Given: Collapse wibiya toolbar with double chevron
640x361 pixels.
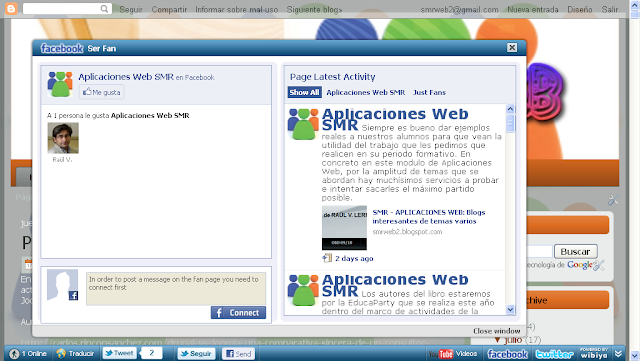Looking at the screenshot, I should pos(619,354).
